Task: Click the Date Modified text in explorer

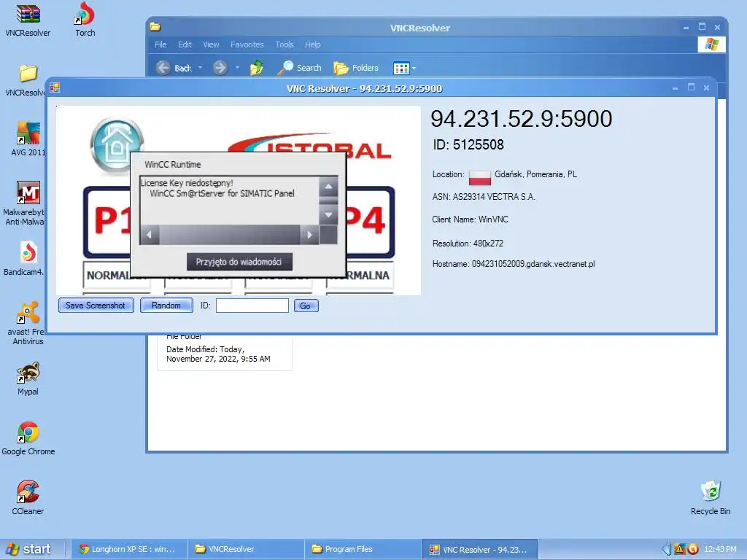Action: pos(218,354)
